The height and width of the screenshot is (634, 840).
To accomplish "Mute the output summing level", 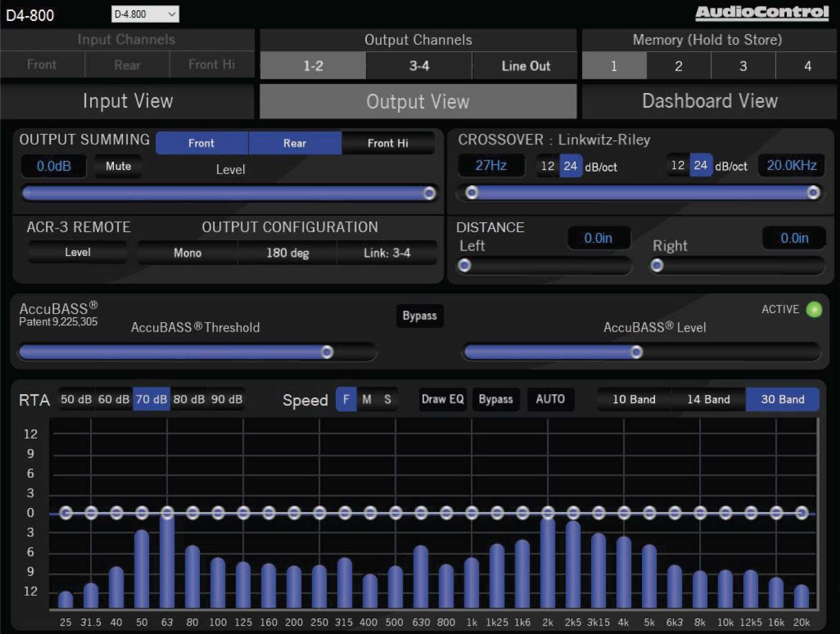I will pyautogui.click(x=117, y=166).
